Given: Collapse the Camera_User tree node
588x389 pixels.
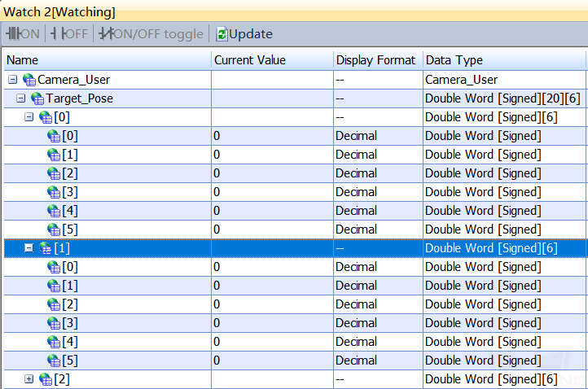Looking at the screenshot, I should (x=13, y=80).
